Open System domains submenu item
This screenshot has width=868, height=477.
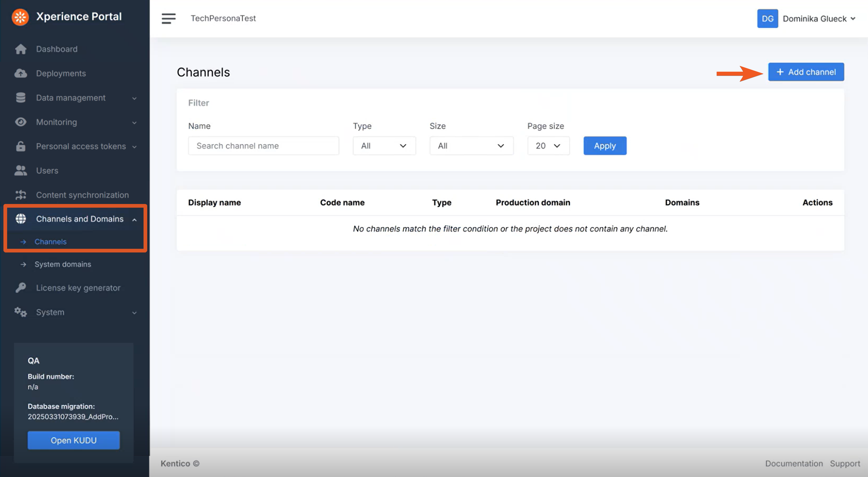(63, 264)
